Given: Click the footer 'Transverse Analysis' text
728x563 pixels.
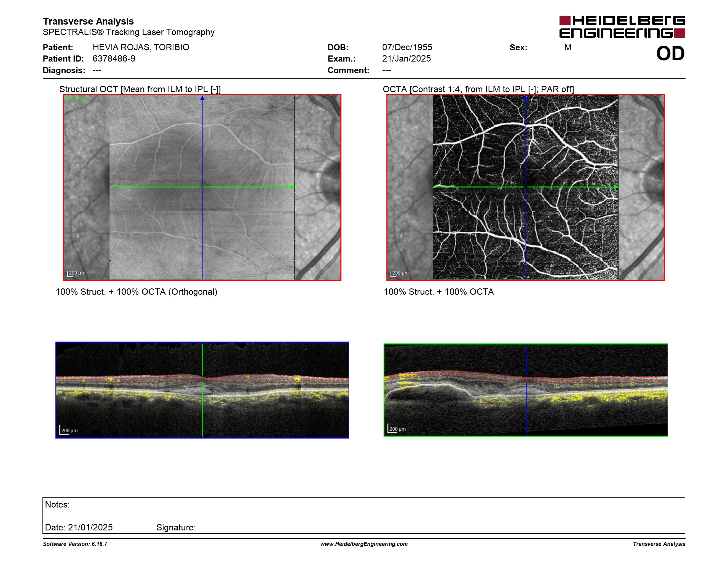Looking at the screenshot, I should pos(659,544).
